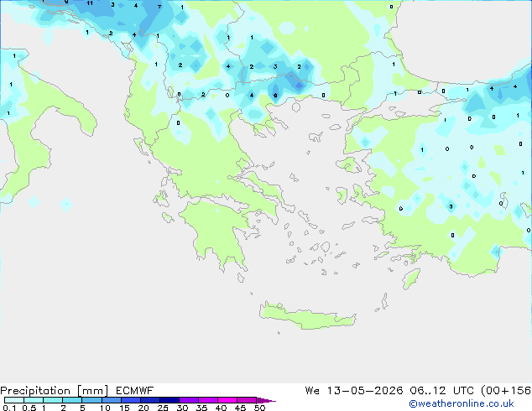Select the "0.5" legend scale label
This screenshot has height=411, width=532.
(29, 408)
